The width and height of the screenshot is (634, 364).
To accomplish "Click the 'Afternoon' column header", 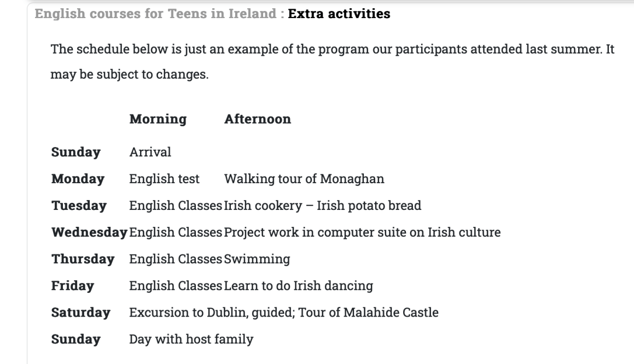I will (x=257, y=119).
